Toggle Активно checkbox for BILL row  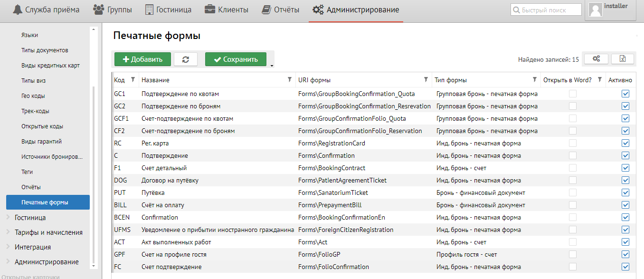click(625, 205)
